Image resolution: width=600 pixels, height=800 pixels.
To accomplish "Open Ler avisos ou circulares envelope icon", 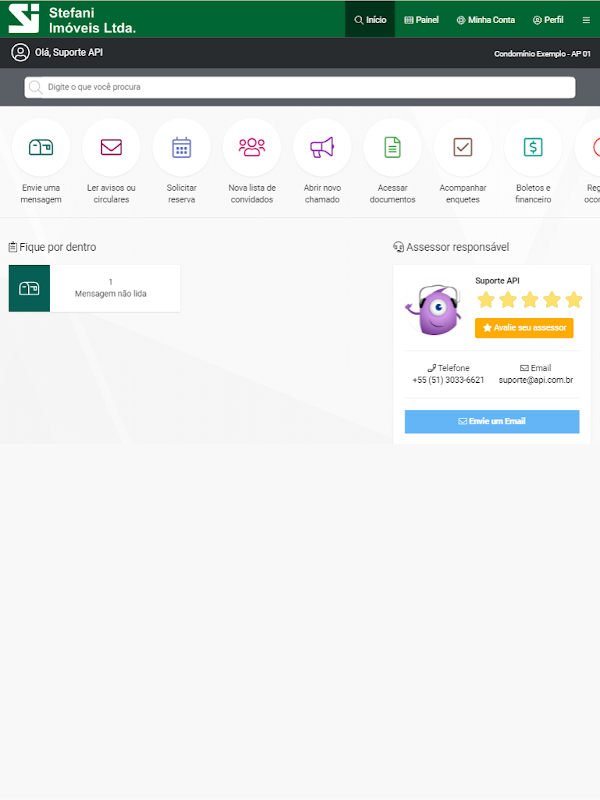I will [x=111, y=147].
